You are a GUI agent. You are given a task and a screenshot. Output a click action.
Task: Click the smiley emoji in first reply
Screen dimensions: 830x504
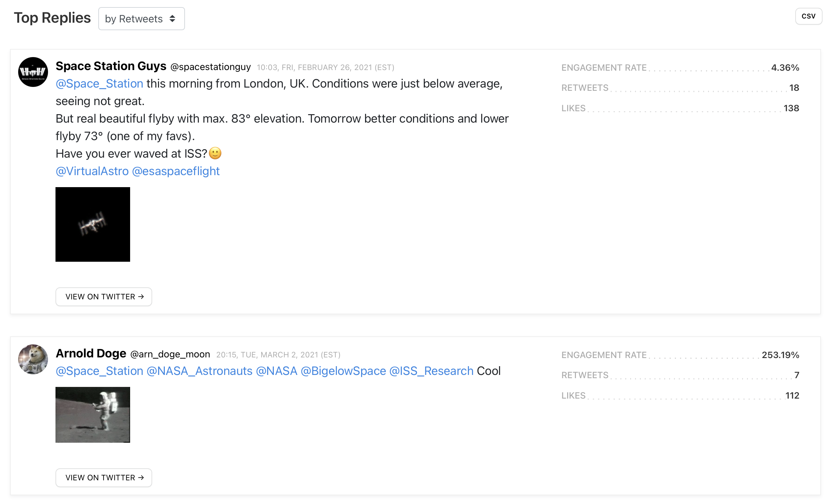(215, 153)
